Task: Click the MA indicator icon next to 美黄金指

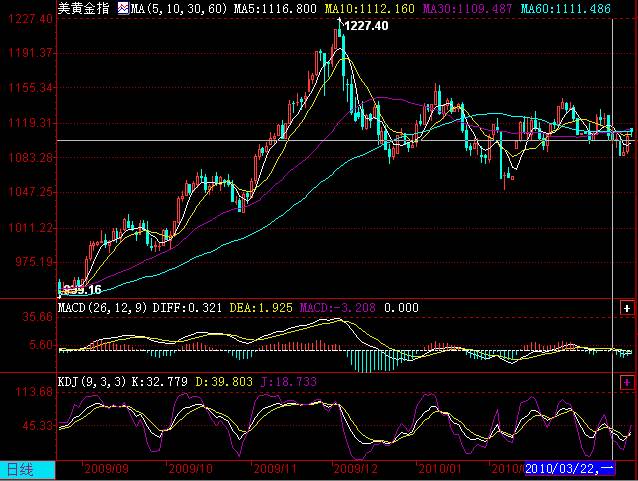Action: coord(123,8)
